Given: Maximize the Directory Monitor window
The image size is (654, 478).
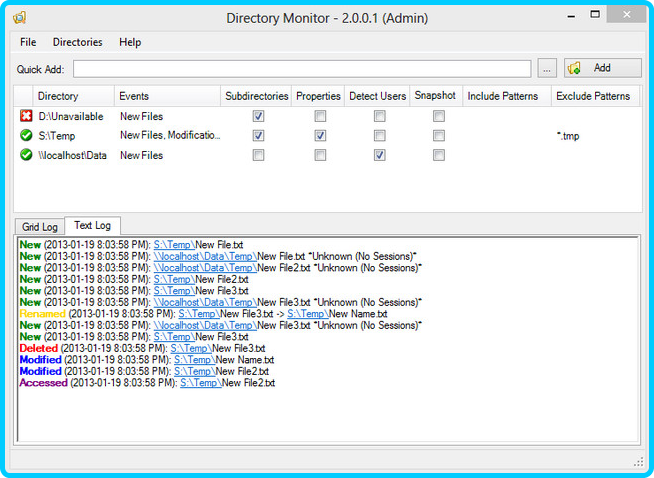Looking at the screenshot, I should click(x=595, y=15).
